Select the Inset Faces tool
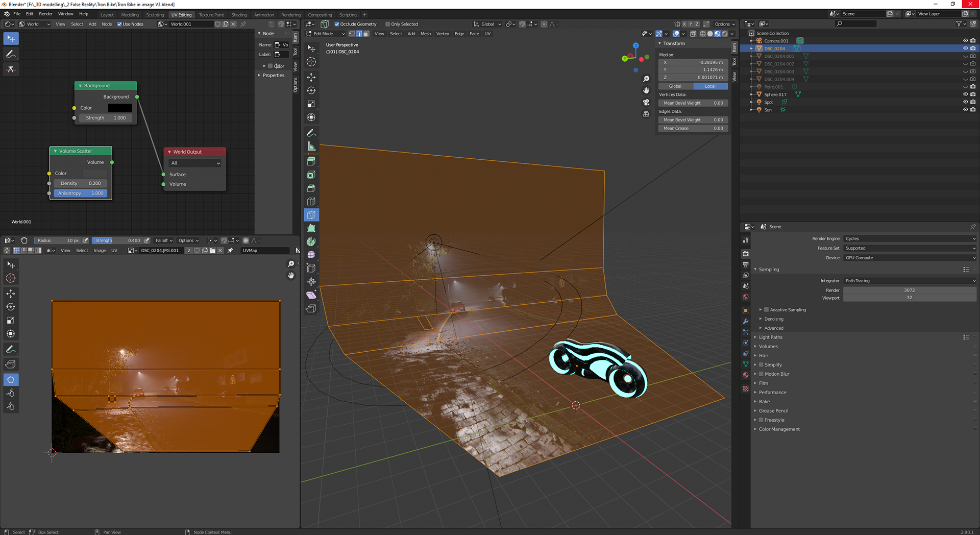 pos(311,175)
